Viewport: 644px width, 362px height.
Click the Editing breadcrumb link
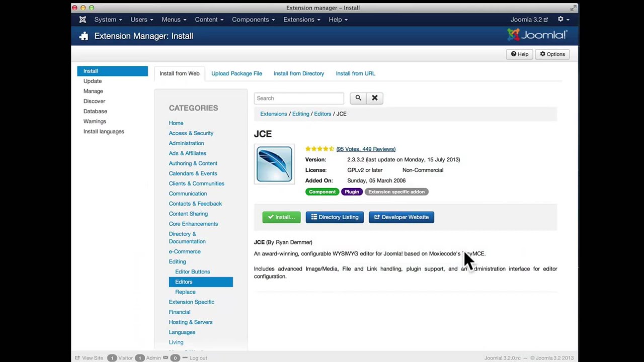click(x=301, y=114)
